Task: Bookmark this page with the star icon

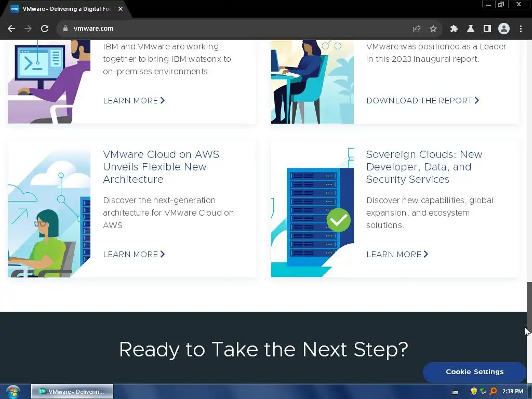Action: coord(433,29)
